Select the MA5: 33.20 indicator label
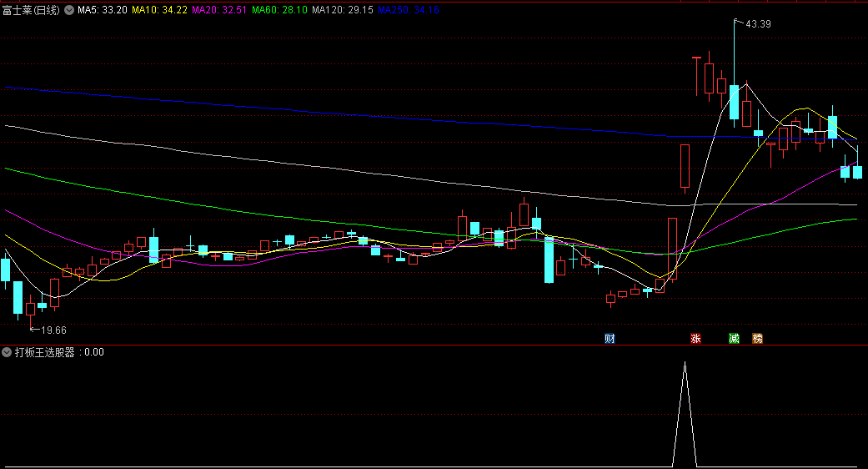 point(103,10)
